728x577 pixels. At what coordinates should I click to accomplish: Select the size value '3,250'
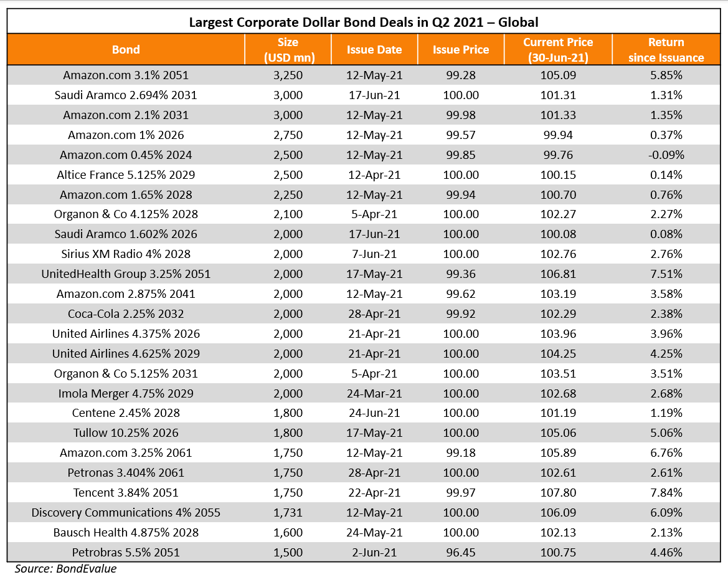click(x=288, y=75)
